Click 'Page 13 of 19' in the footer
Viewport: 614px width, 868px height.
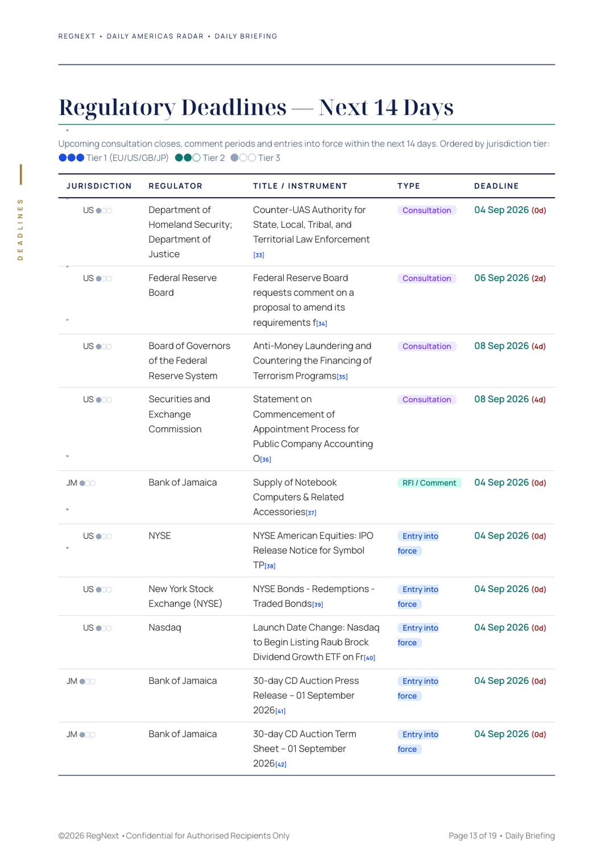(472, 836)
